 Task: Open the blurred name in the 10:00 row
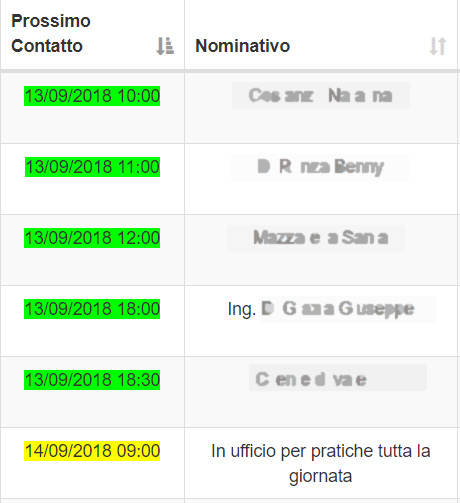pos(321,96)
